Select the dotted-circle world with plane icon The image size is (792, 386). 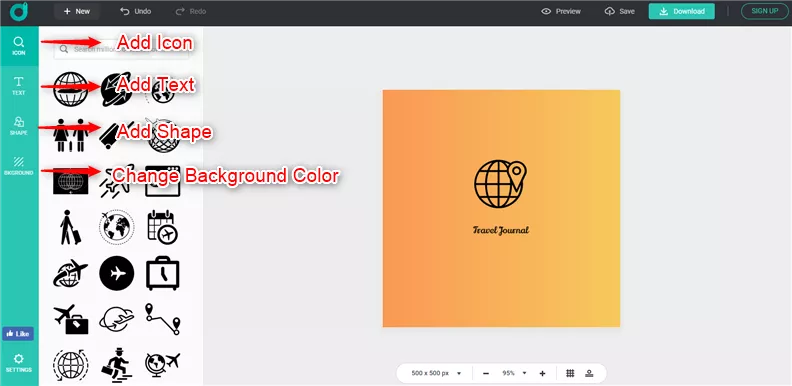tap(117, 227)
